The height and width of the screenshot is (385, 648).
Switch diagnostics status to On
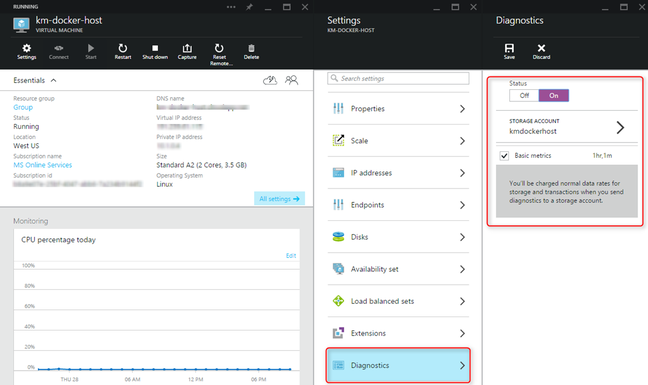(x=554, y=95)
